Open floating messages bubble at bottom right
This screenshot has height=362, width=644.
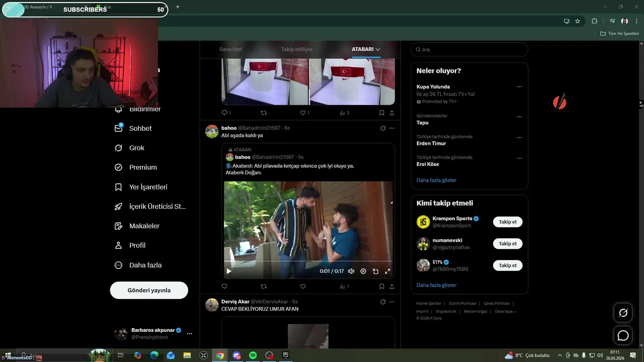[x=623, y=335]
